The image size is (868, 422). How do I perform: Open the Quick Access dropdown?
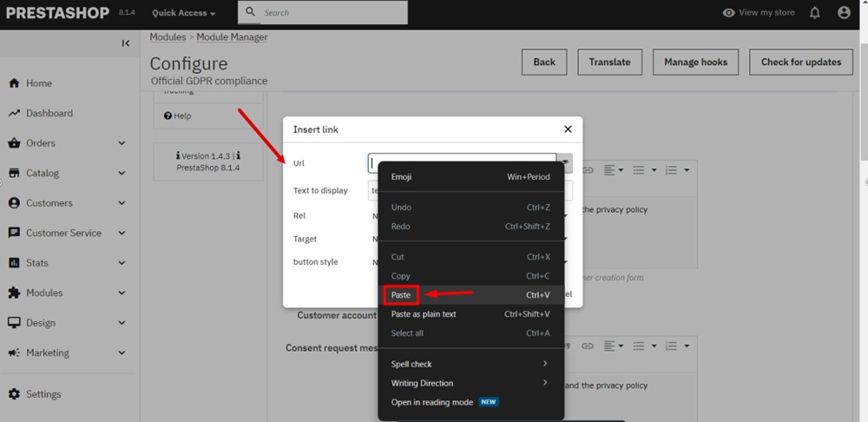(184, 13)
